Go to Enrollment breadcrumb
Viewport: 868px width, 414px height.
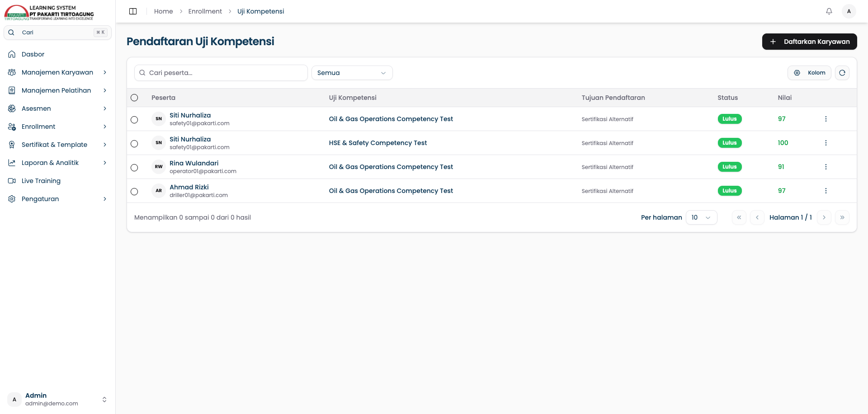coord(205,11)
